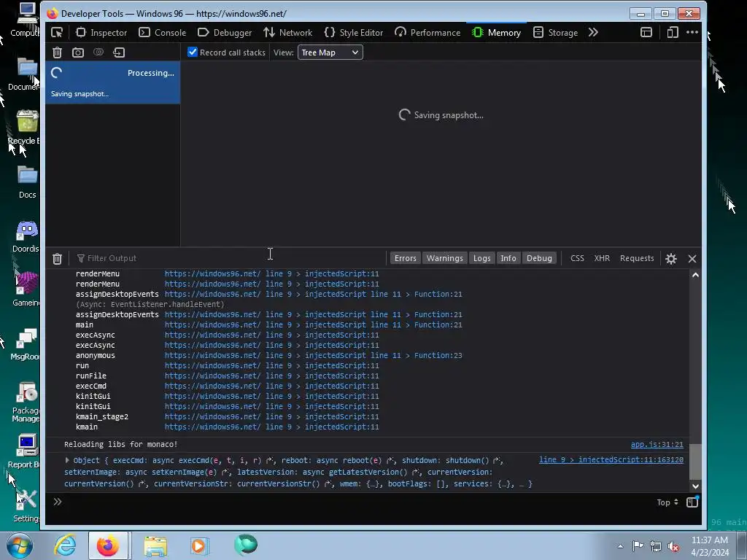Toggle the Errors filter
The height and width of the screenshot is (560, 747).
(x=406, y=258)
